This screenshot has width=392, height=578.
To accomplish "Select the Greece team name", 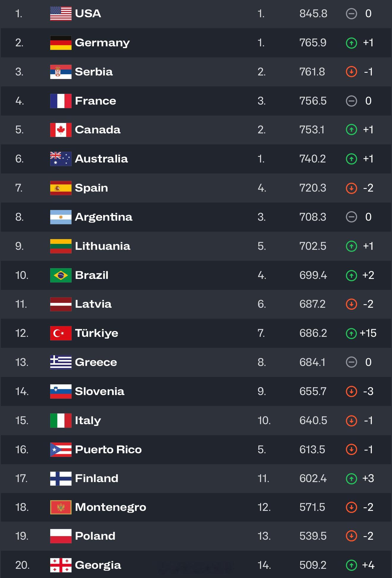I will [96, 362].
